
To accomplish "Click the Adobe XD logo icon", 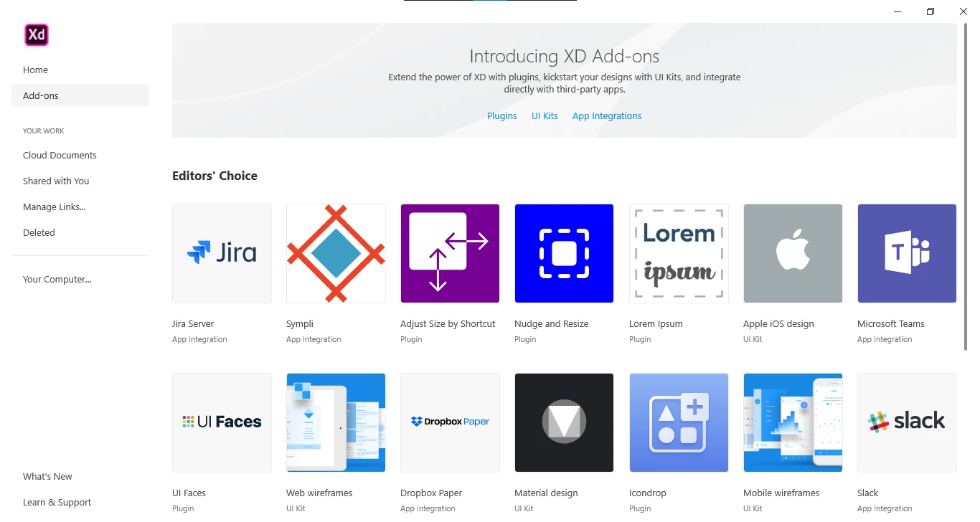I will [x=37, y=34].
